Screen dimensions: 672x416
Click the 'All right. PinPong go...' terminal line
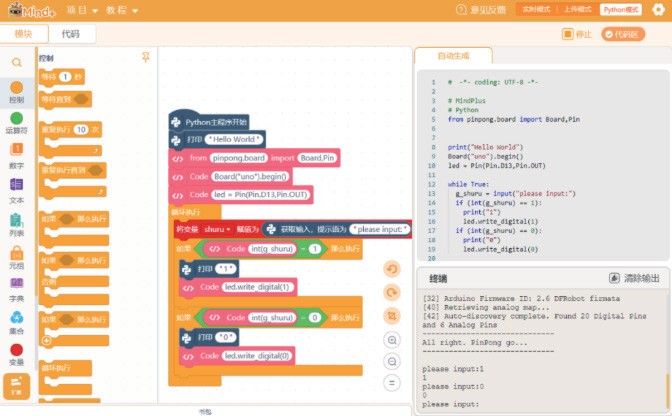(x=474, y=342)
